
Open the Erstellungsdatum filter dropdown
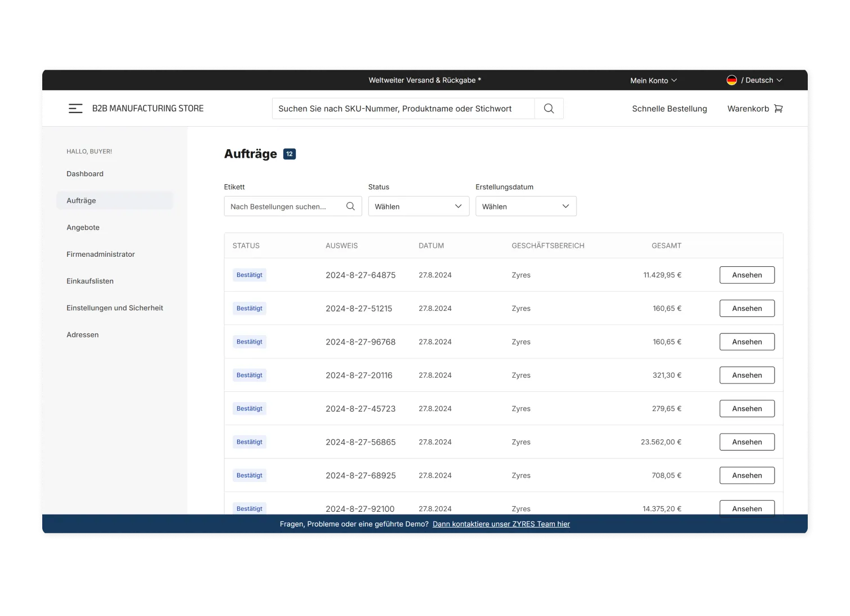pos(526,207)
